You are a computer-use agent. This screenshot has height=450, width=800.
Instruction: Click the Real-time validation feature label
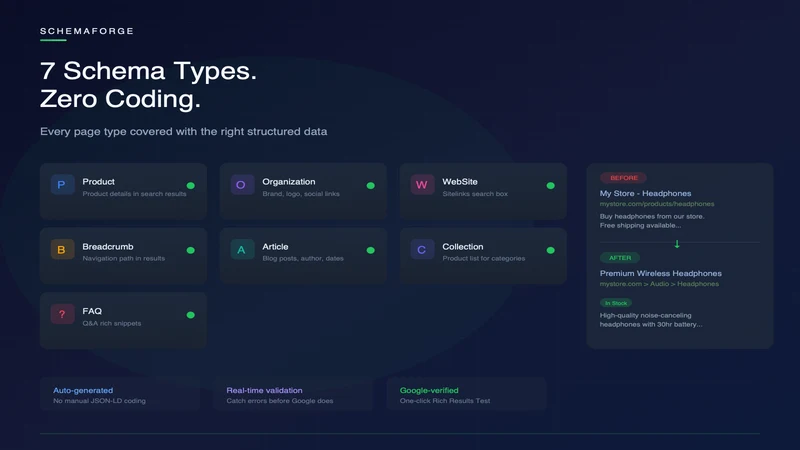(264, 390)
